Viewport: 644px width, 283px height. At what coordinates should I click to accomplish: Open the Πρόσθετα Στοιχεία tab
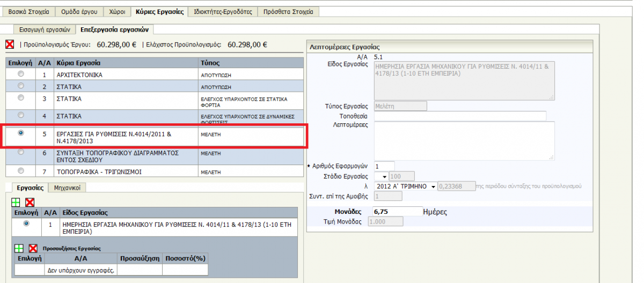(288, 11)
